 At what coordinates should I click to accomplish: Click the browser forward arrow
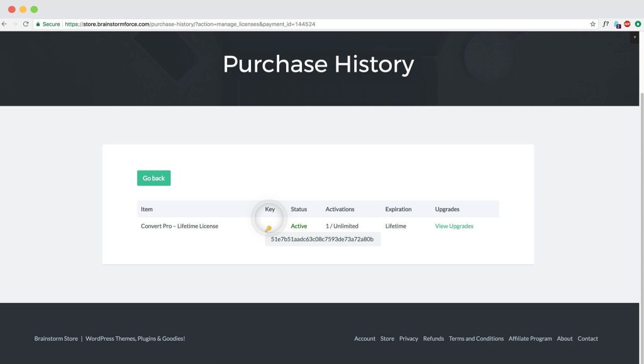15,25
